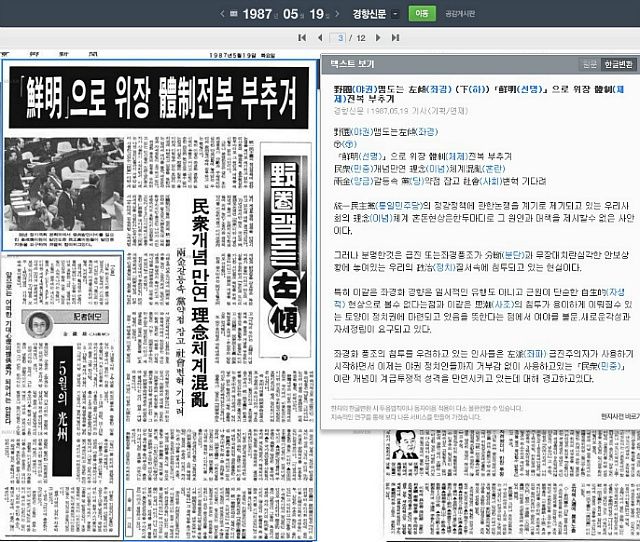
Task: Click the 정치 hanja reading link
Action: pos(444,267)
